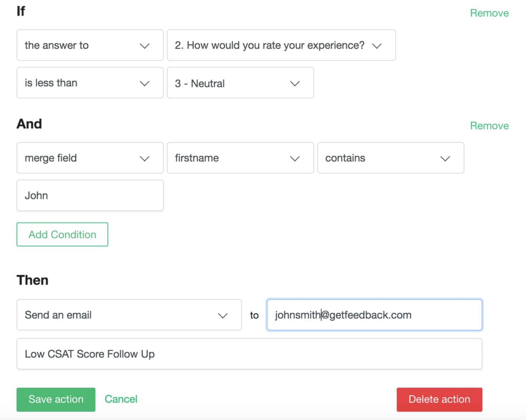Expand the "firstname" merge field dropdown
Viewport: 526px width, 420px height.
(x=240, y=158)
